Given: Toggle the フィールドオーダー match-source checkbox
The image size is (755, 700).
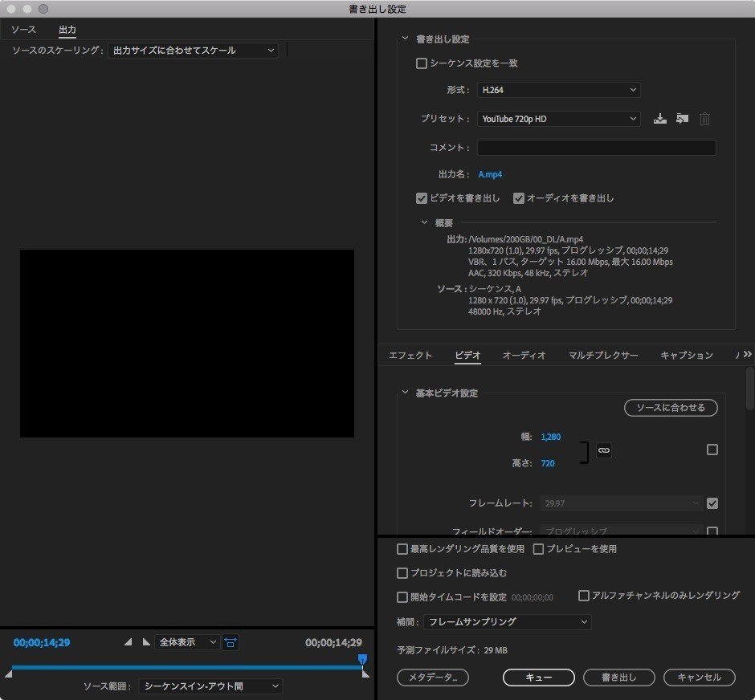Looking at the screenshot, I should 712,531.
